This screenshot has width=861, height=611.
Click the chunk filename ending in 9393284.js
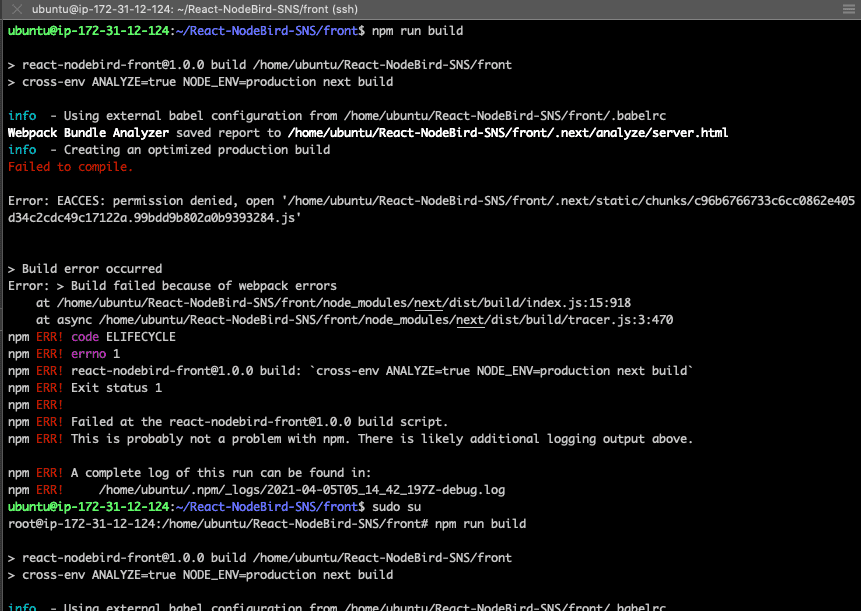[x=154, y=217]
